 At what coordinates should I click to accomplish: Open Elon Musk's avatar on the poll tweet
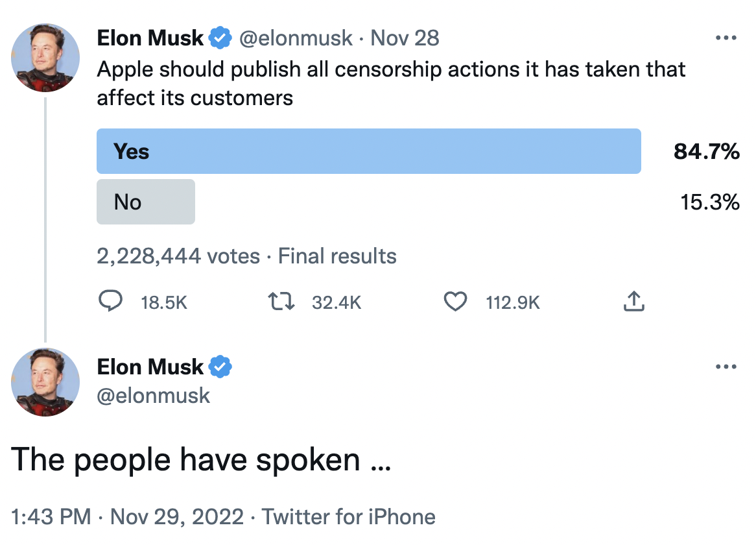[x=45, y=57]
